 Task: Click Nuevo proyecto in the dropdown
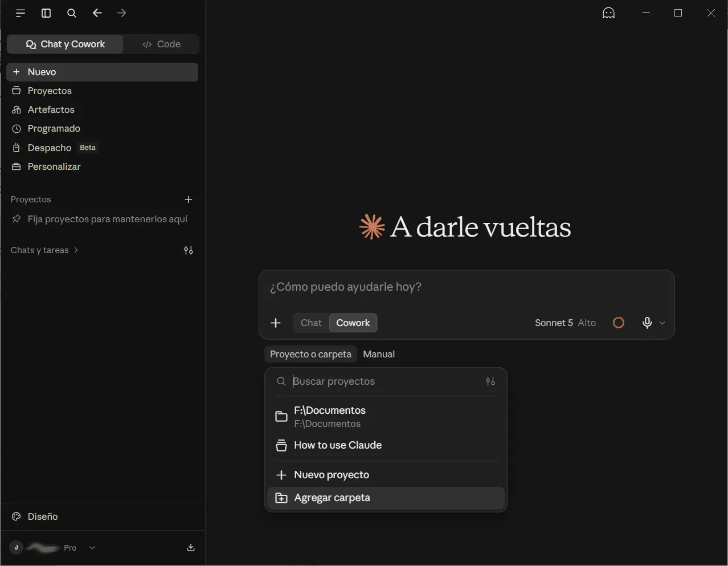tap(386, 475)
